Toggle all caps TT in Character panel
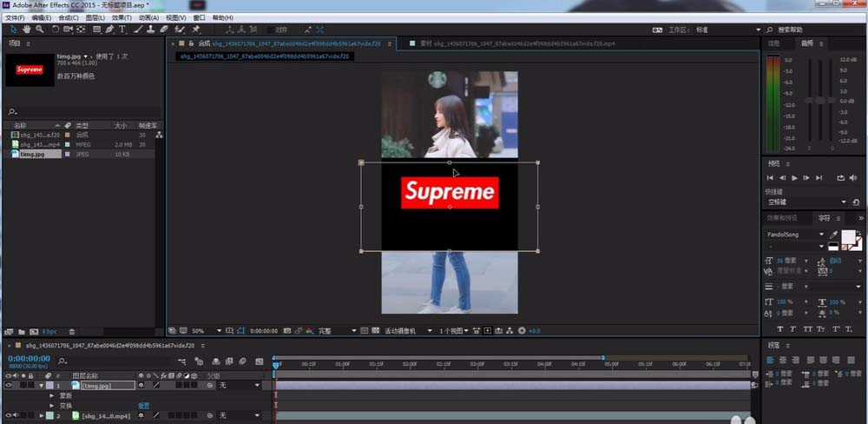 807,329
